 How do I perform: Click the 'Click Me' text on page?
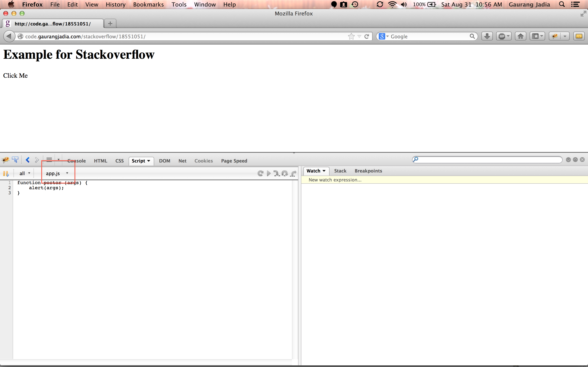15,75
